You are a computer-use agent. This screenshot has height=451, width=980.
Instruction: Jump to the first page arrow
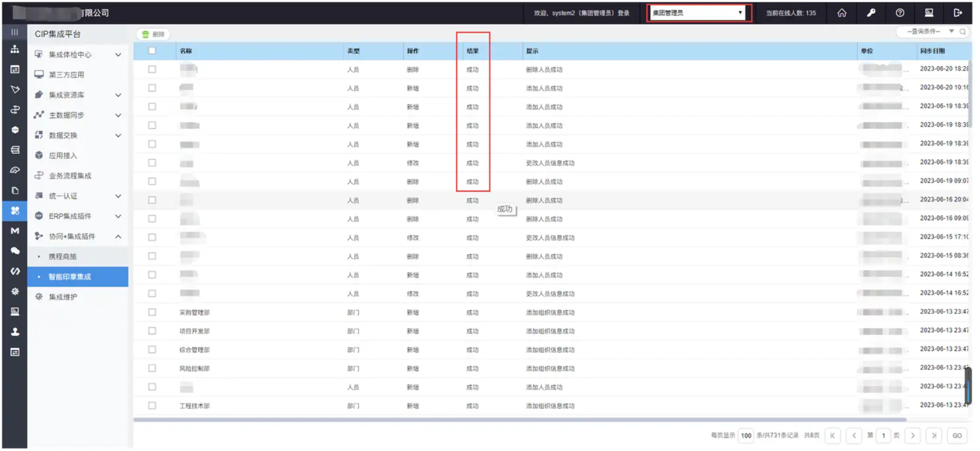click(833, 436)
